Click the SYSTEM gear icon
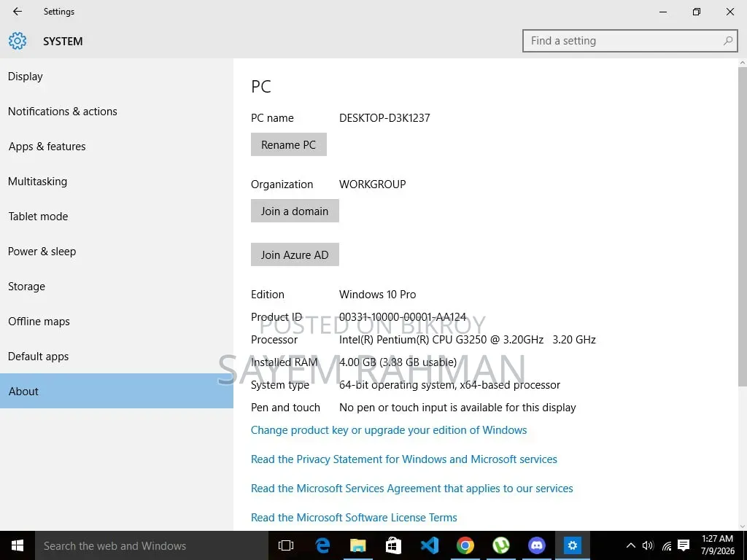Image resolution: width=747 pixels, height=560 pixels. coord(18,41)
